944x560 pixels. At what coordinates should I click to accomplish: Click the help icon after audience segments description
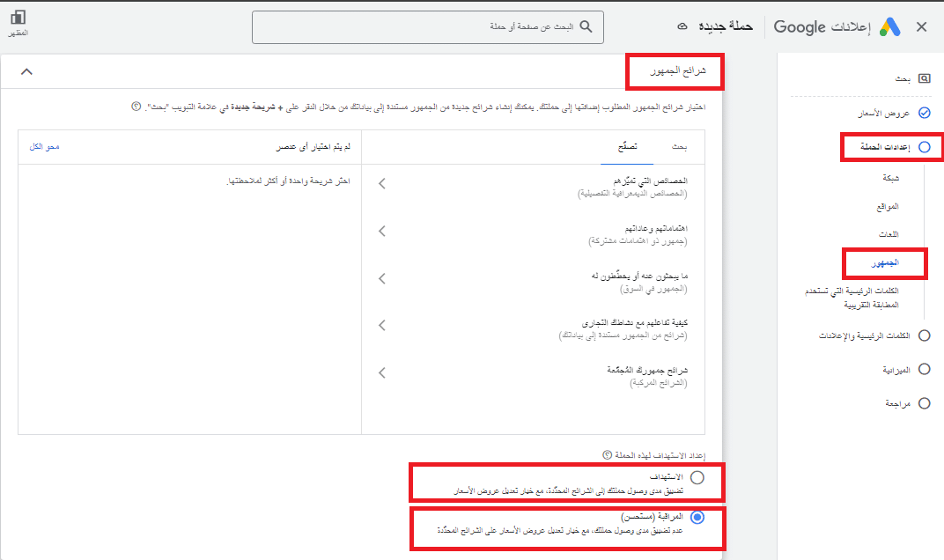(x=136, y=107)
